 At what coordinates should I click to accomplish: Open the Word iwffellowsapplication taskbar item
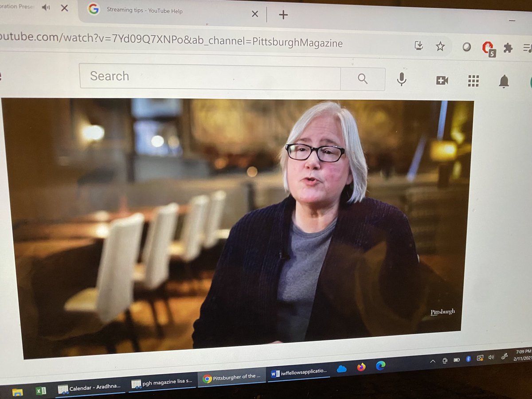(x=299, y=373)
